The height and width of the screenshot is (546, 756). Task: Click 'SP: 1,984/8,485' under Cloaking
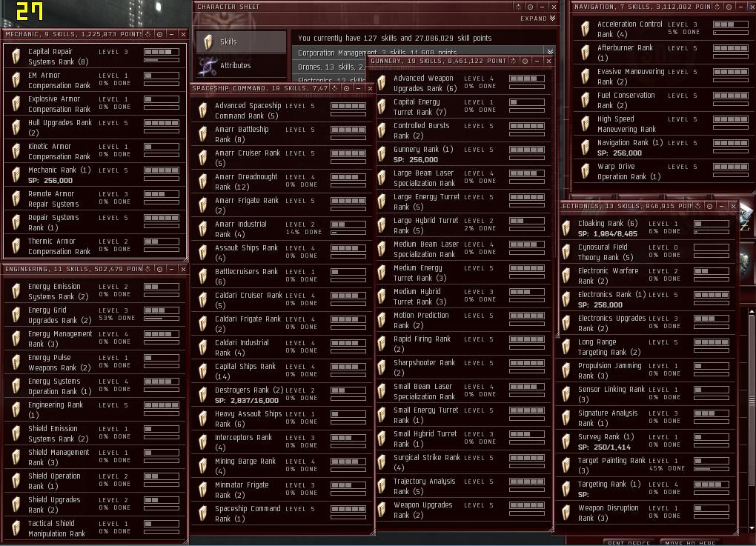point(608,233)
